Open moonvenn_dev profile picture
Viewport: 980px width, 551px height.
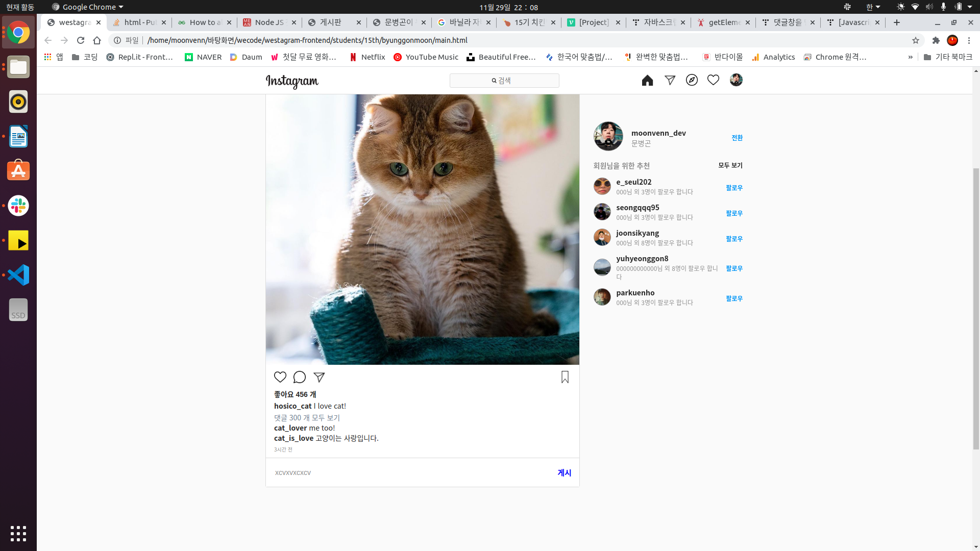608,136
